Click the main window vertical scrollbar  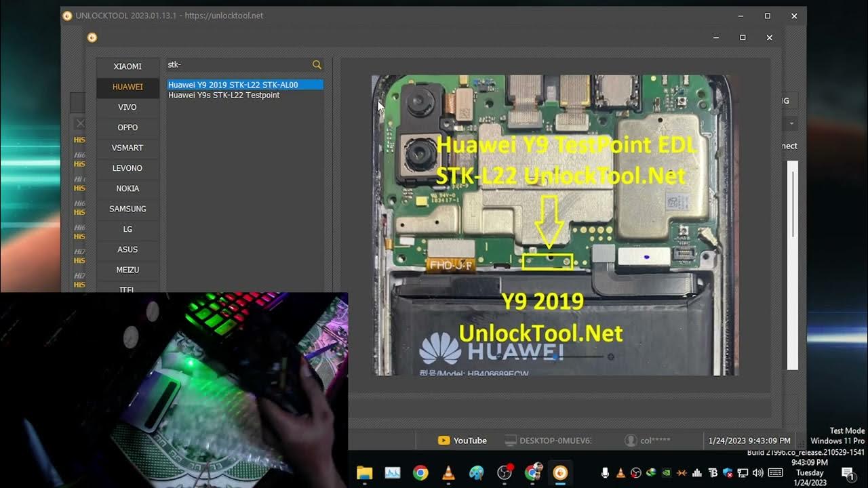point(793,264)
